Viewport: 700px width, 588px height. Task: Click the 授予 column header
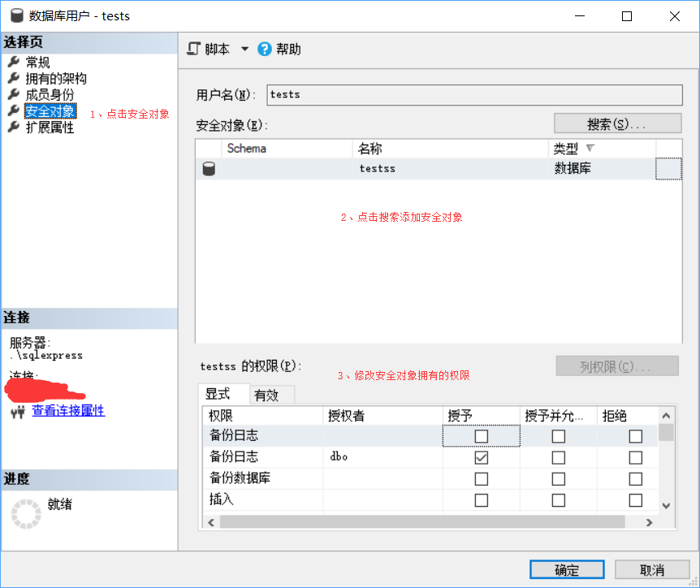click(482, 416)
